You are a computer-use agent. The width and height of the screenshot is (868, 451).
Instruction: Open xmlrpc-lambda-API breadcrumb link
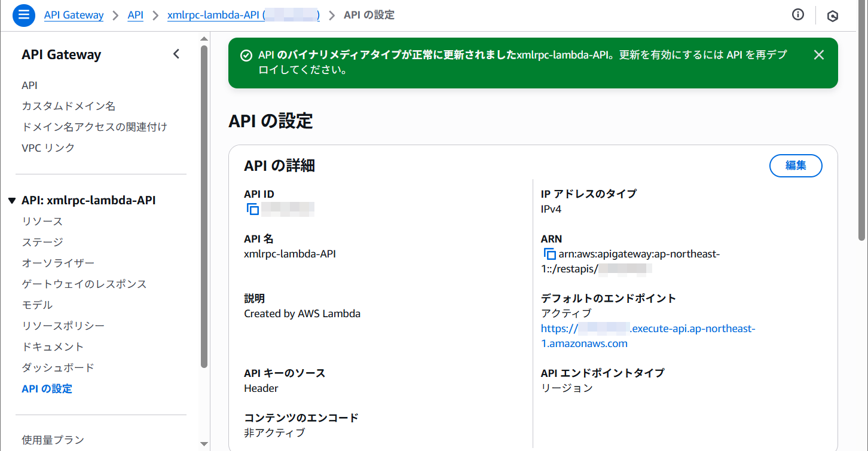coord(243,15)
